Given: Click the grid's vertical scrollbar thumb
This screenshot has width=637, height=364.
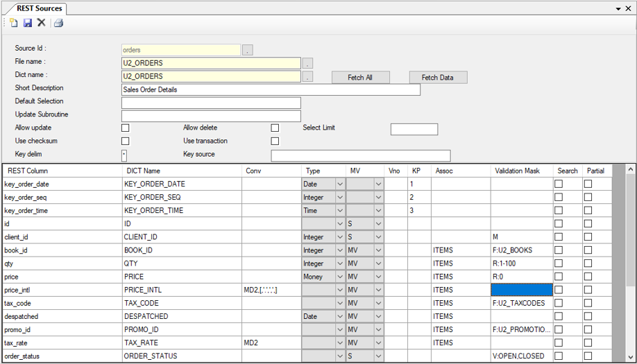Looking at the screenshot, I should tap(630, 229).
